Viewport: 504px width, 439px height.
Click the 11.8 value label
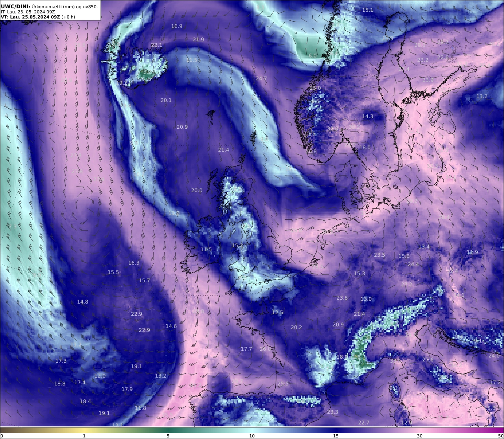[141, 408]
